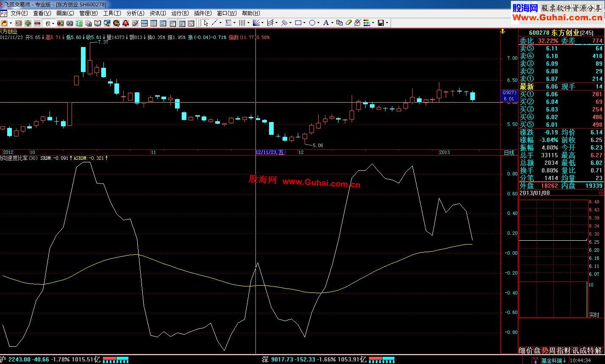Open the color palette grid tool
This screenshot has width=605, height=364.
(x=367, y=23)
